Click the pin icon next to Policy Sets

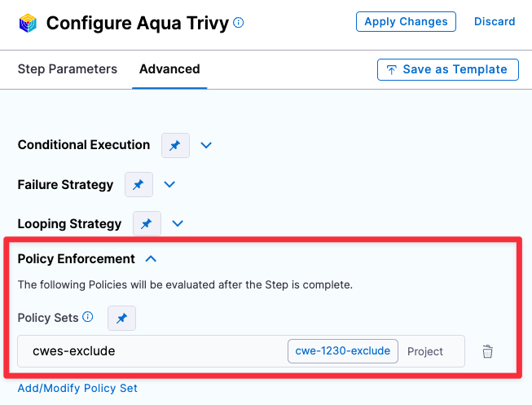point(121,318)
